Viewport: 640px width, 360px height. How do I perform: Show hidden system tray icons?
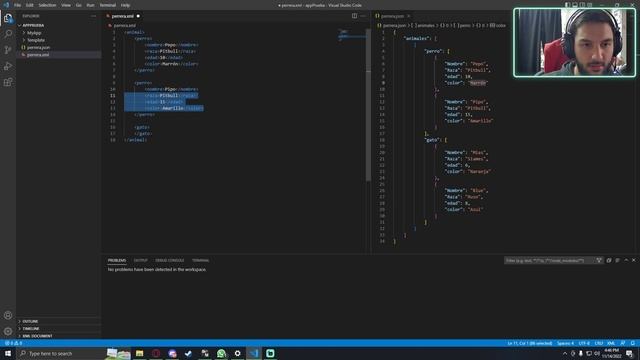pos(565,353)
